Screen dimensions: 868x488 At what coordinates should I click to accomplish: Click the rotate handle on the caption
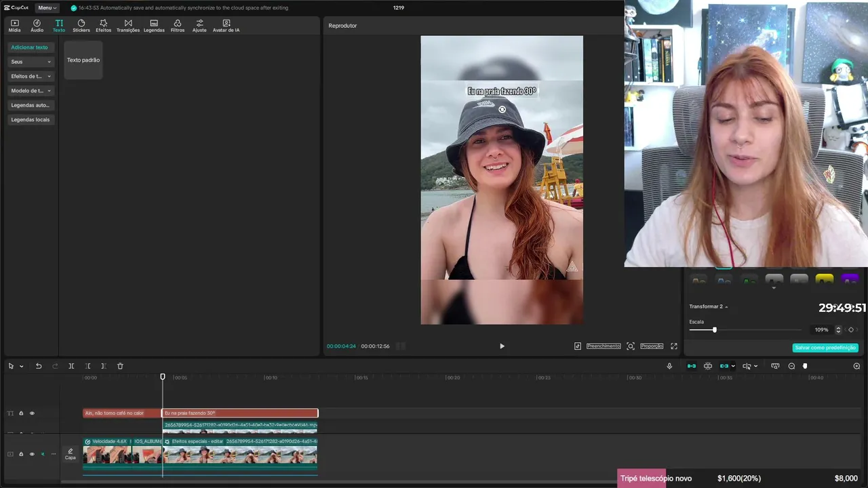[x=502, y=109]
